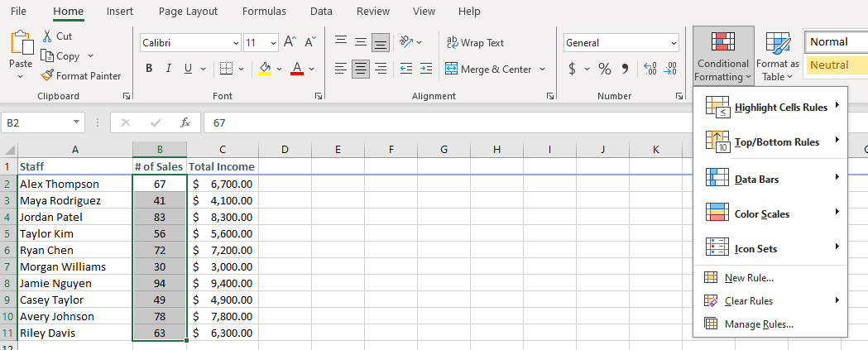Viewport: 868px width, 350px height.
Task: Increase decimal places
Action: pyautogui.click(x=650, y=70)
